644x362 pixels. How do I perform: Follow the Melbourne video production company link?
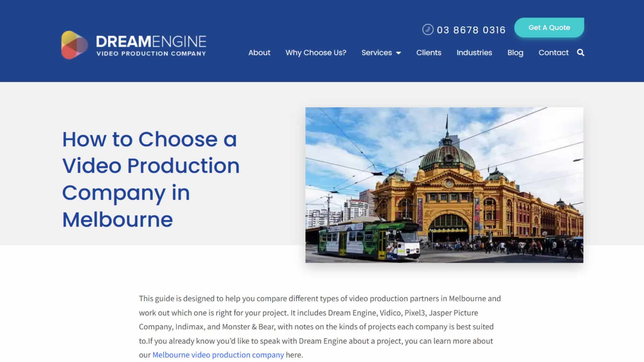click(218, 355)
